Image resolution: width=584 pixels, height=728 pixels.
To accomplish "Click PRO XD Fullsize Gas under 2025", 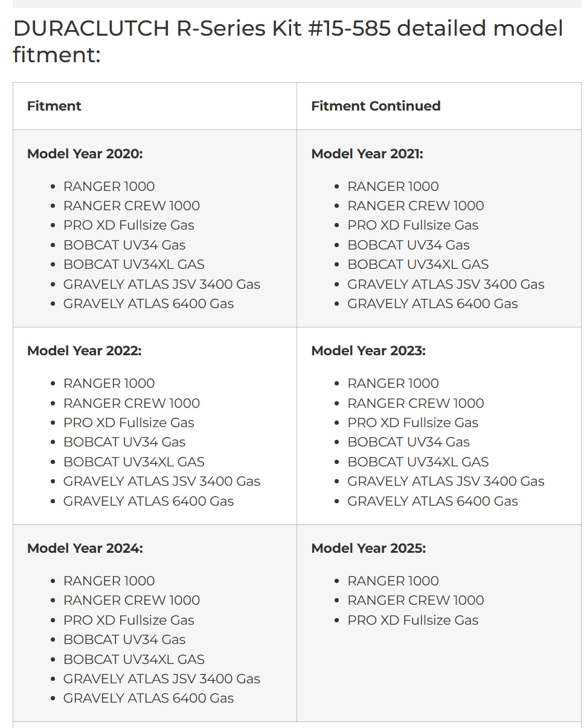I will click(x=412, y=620).
